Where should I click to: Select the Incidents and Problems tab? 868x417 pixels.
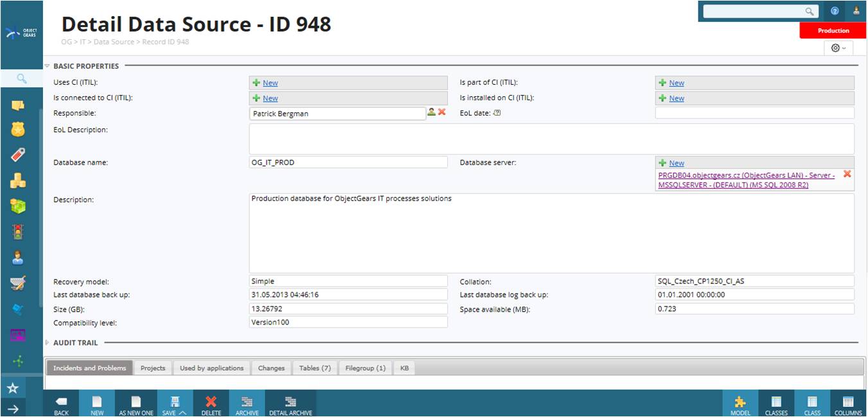[x=90, y=368]
